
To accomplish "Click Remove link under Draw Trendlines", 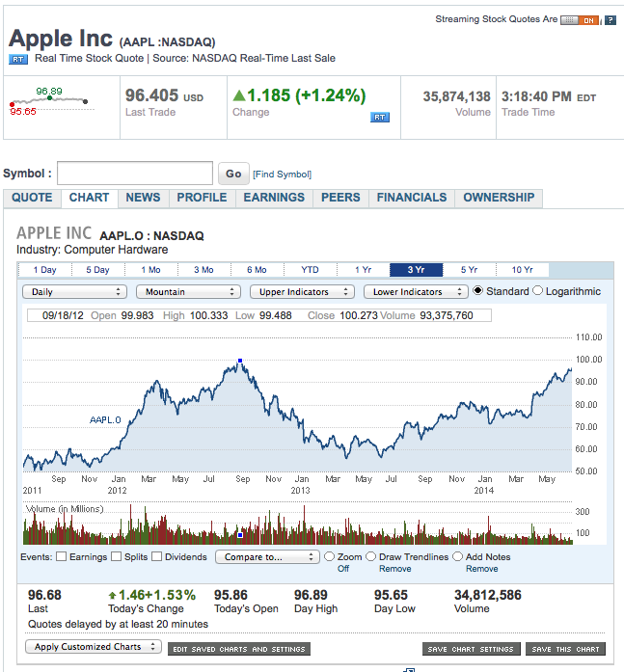I will click(x=395, y=569).
